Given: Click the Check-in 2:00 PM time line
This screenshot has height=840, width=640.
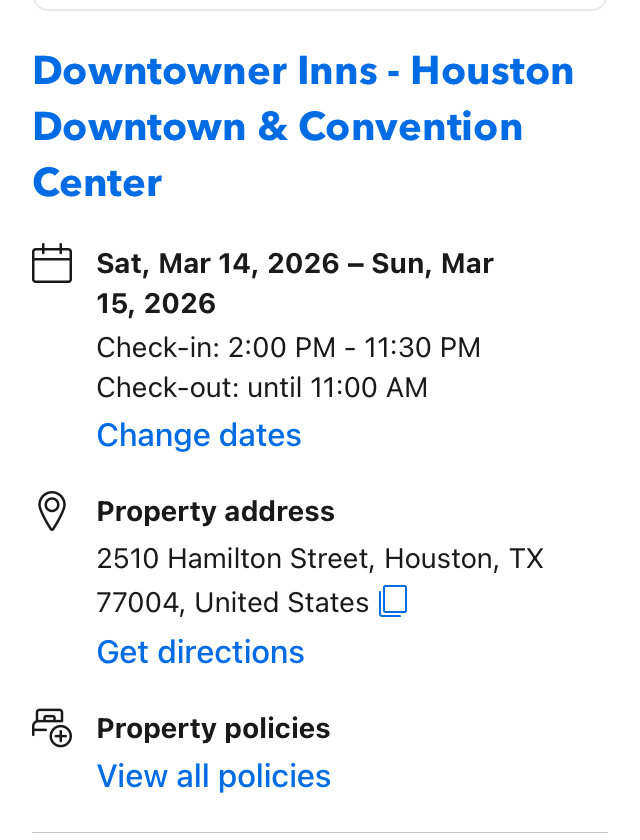Looking at the screenshot, I should click(x=288, y=348).
